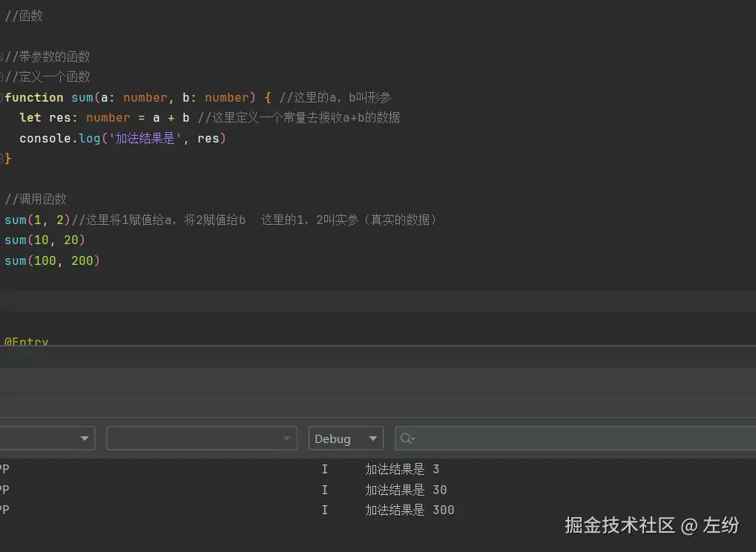Click the @Entry decorator text
This screenshot has width=756, height=552.
point(27,341)
